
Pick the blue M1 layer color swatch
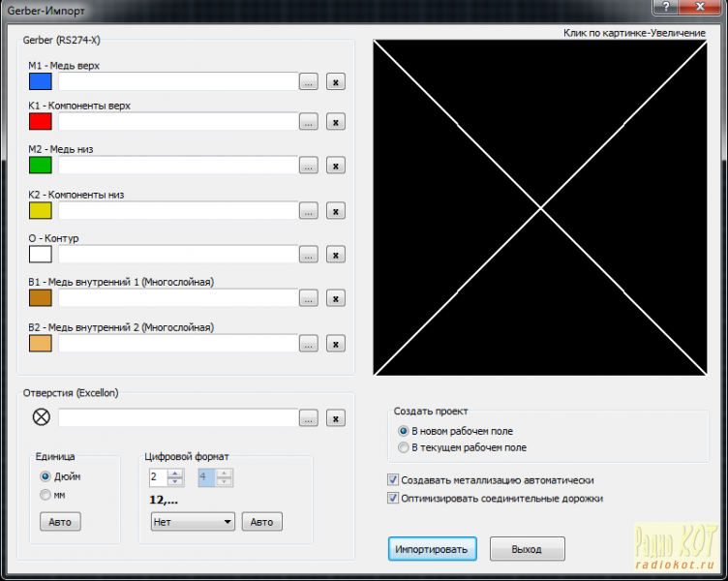click(x=41, y=81)
